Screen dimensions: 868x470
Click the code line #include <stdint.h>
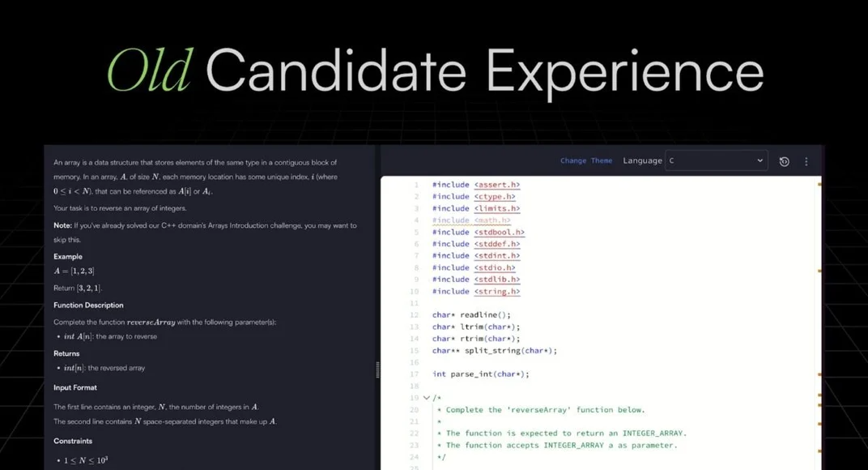[476, 255]
